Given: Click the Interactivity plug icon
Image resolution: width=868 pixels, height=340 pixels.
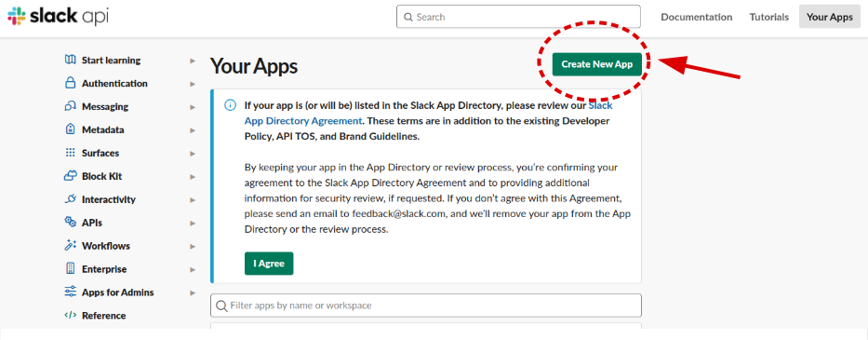Looking at the screenshot, I should (70, 199).
